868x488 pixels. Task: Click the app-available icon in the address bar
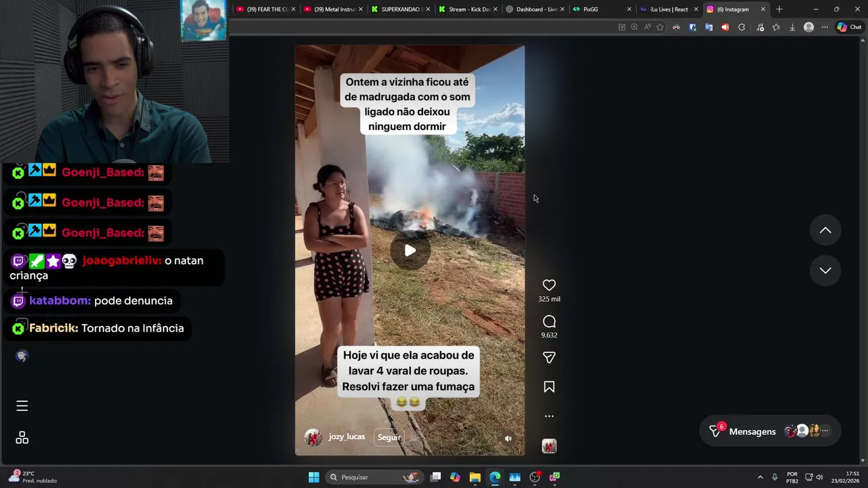point(622,27)
